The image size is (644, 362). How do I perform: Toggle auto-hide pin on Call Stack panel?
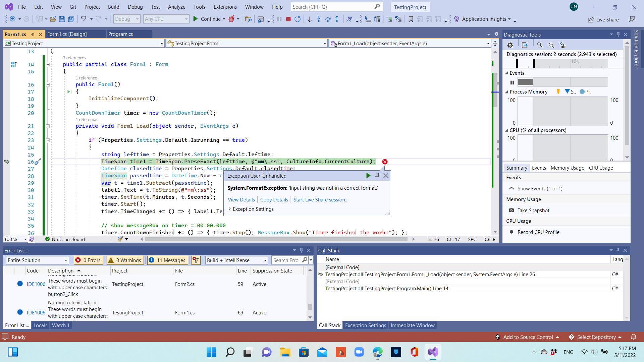coord(618,250)
